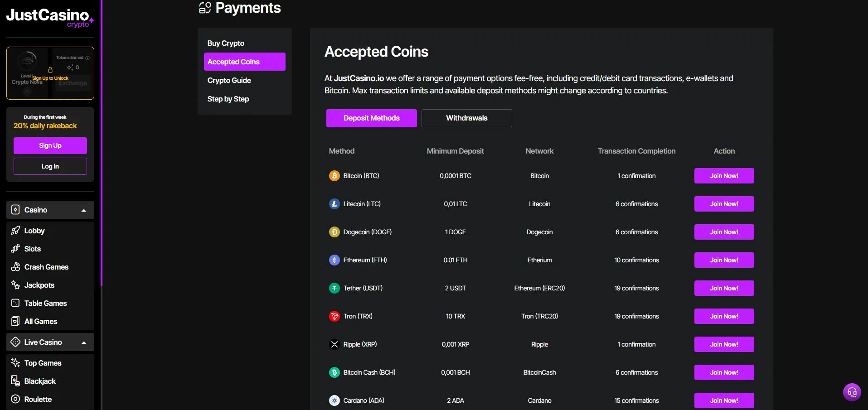This screenshot has height=410, width=868.
Task: Select the Dogecoin icon in the table
Action: (x=334, y=232)
